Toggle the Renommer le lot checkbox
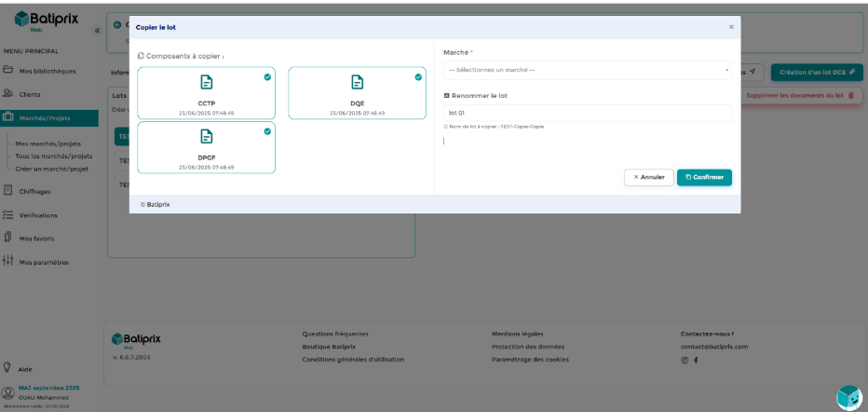The height and width of the screenshot is (412, 868). pyautogui.click(x=447, y=95)
